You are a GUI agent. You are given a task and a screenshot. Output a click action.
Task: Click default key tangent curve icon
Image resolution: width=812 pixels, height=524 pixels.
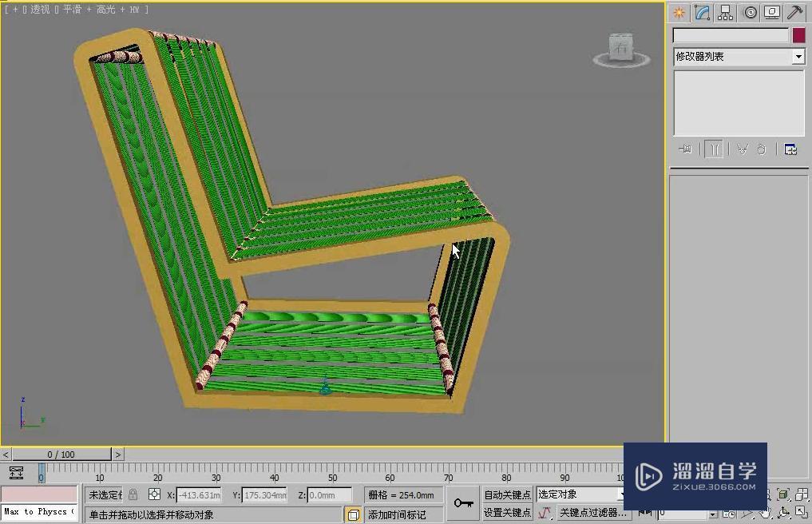[x=545, y=513]
